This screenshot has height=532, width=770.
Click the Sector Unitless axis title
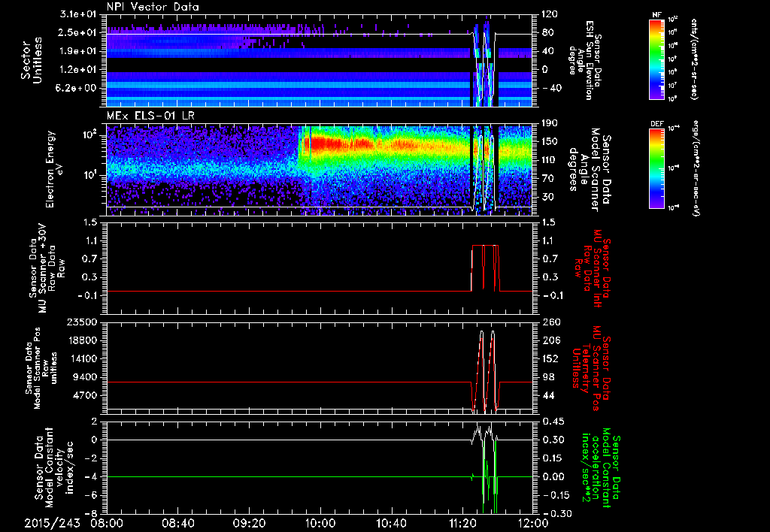point(32,60)
